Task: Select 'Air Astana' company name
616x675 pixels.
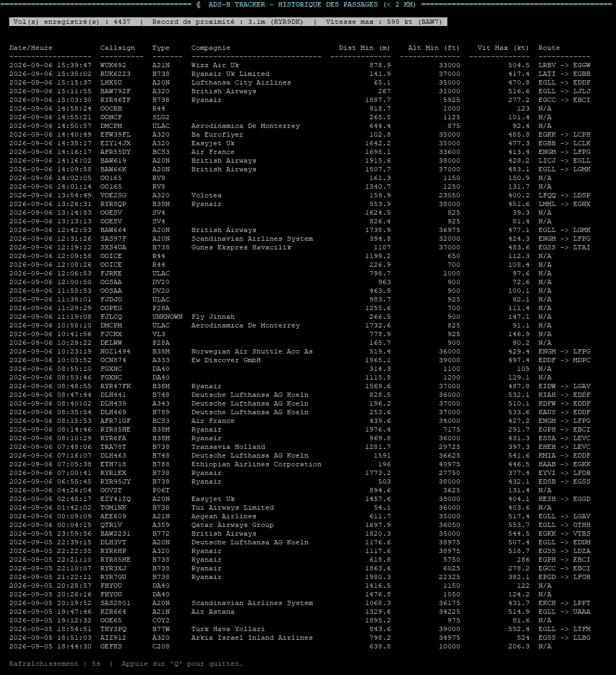Action: click(213, 612)
